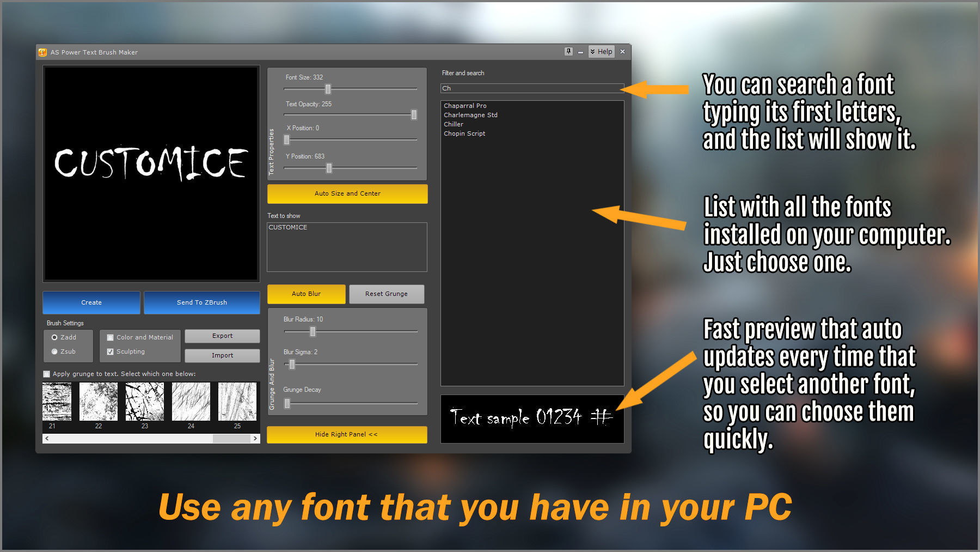Enable Color and Material checkbox
The height and width of the screenshot is (552, 980).
click(x=111, y=337)
